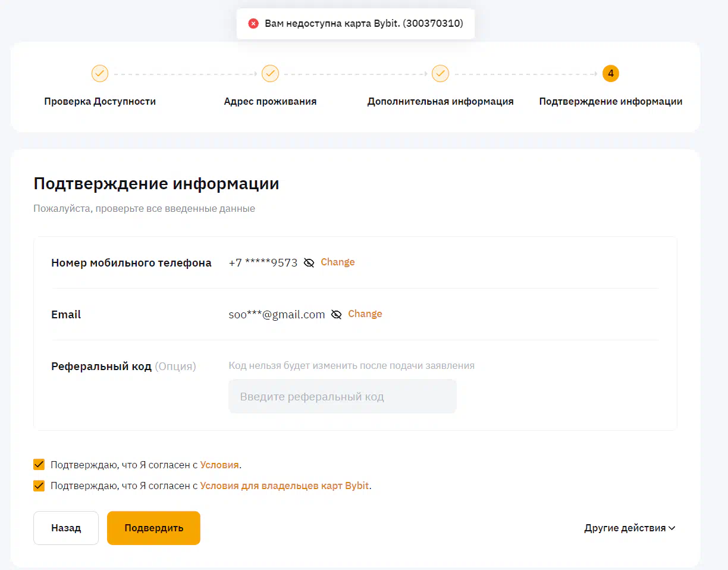Click the error message text Вам недоступна карта Bybit
728x570 pixels.
tap(363, 24)
